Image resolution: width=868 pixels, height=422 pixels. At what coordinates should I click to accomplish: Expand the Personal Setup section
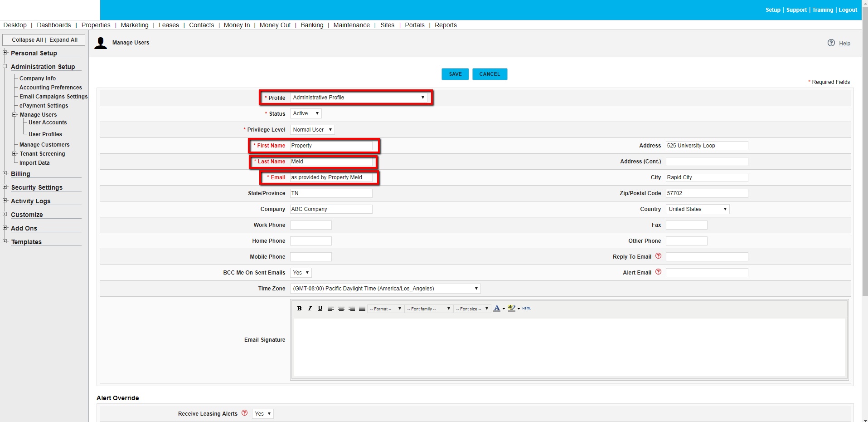5,53
